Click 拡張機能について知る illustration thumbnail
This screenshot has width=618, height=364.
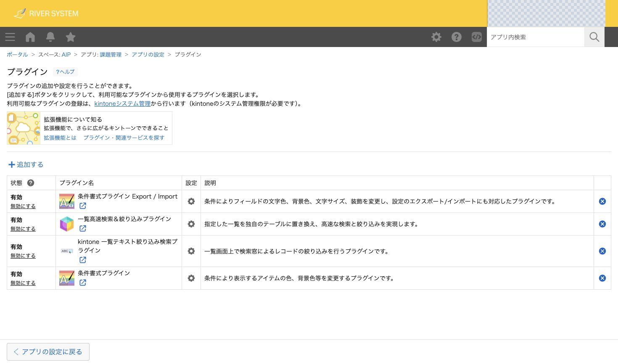[24, 128]
